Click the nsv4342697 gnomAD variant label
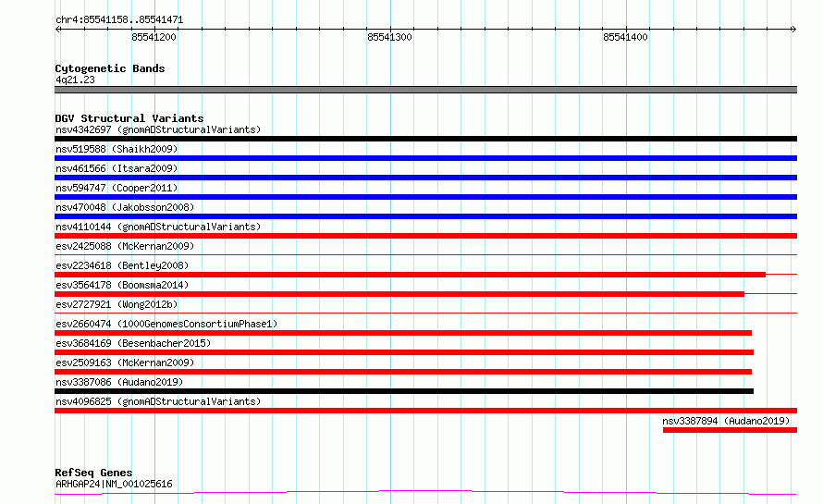823x504 pixels. pos(158,129)
